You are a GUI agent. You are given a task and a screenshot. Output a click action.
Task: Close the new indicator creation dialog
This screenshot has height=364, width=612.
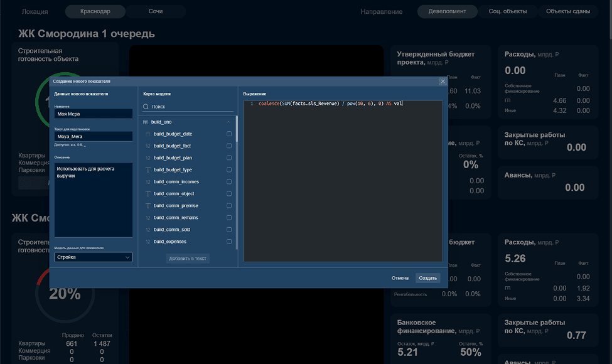click(443, 81)
